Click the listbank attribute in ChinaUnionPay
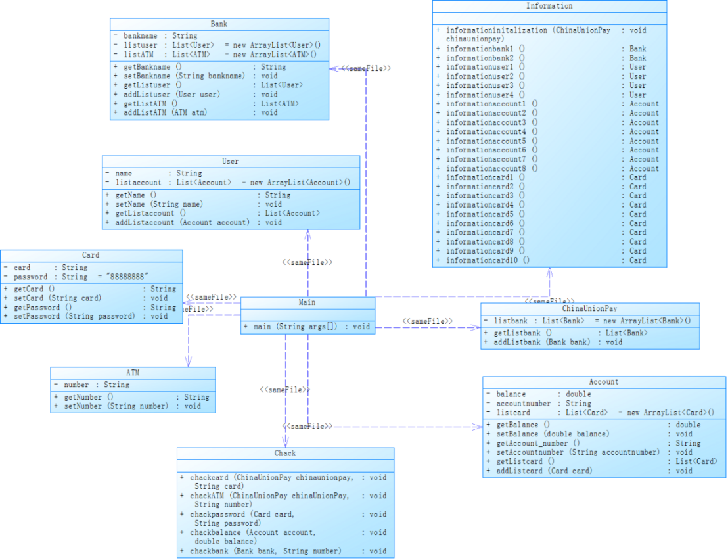This screenshot has width=728, height=560. 588,321
